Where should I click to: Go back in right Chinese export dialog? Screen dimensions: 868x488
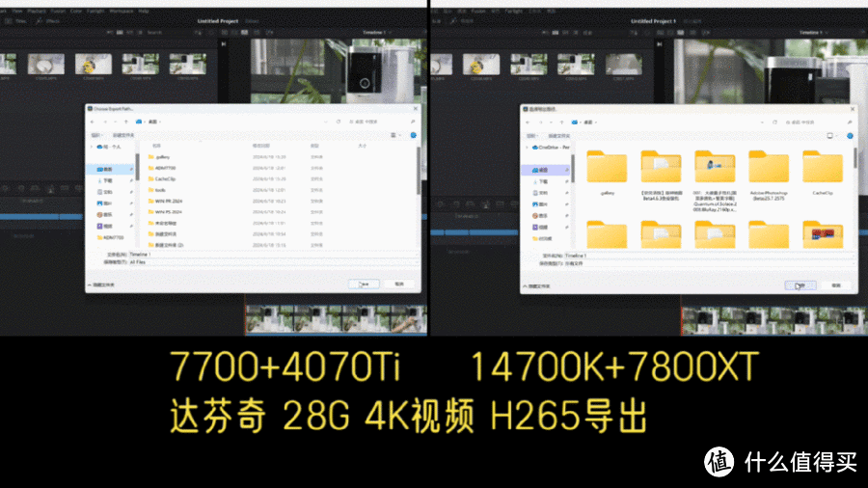coord(528,122)
